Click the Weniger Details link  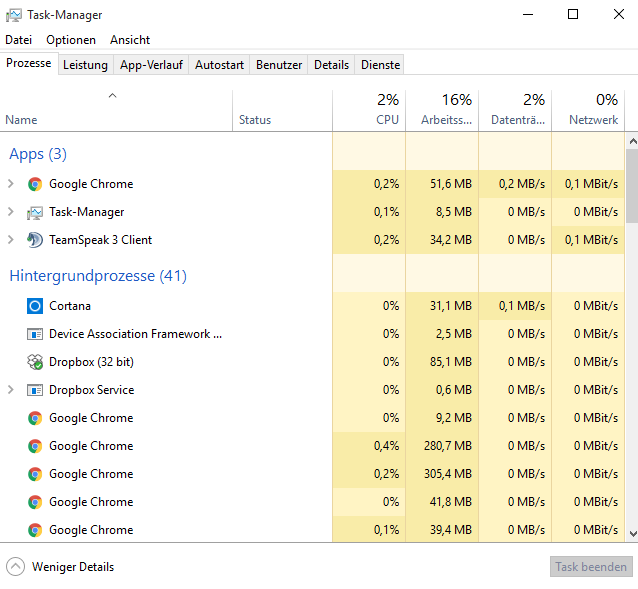pyautogui.click(x=73, y=567)
